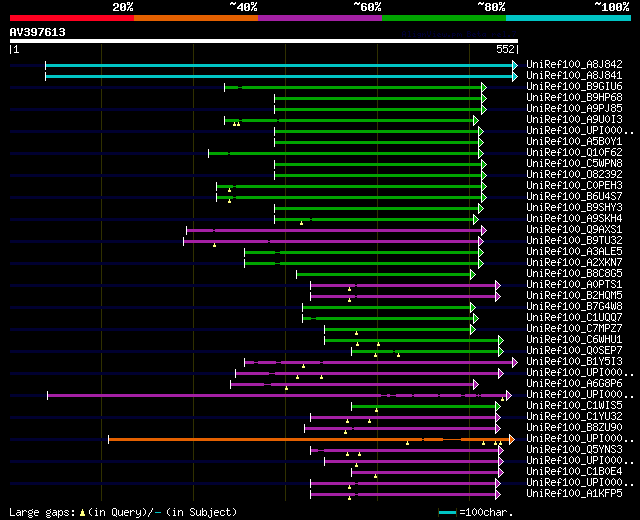Open hit UniRef100_Q0SEP7
The height and width of the screenshot is (520, 640).
pos(574,351)
